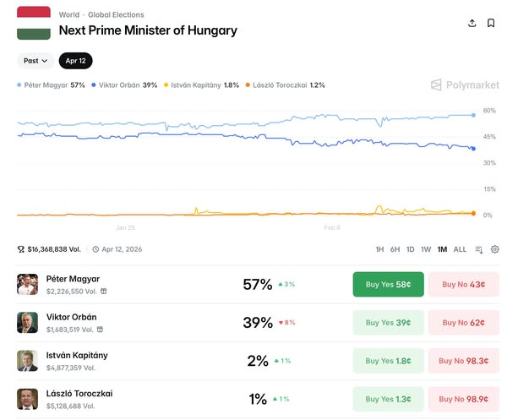The width and height of the screenshot is (507, 420).
Task: Bookmark this Hungary election market
Action: (491, 23)
